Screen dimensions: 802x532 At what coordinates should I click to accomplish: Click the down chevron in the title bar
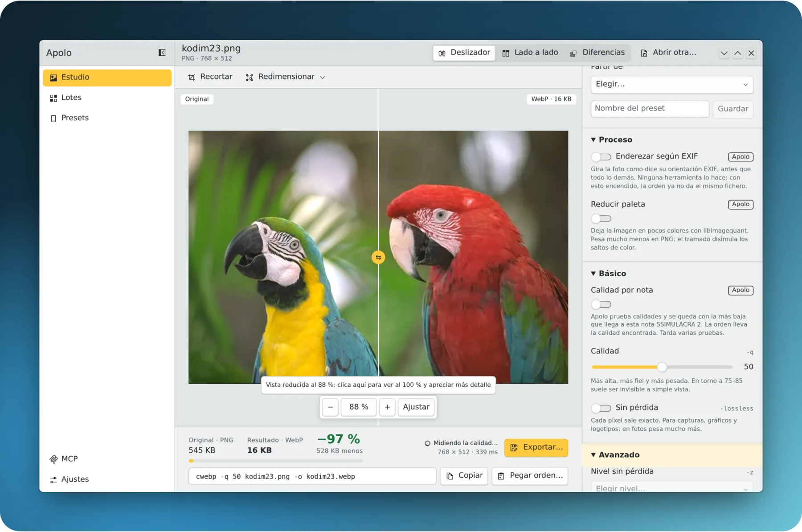[x=724, y=53]
